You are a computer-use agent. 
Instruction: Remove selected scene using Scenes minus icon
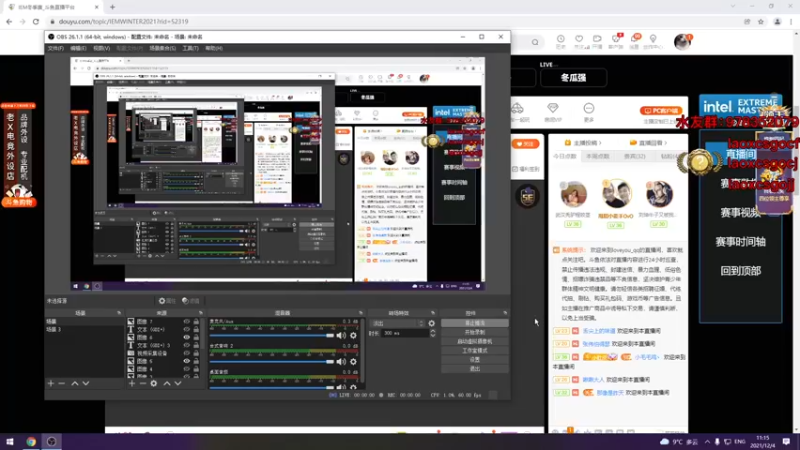coord(62,383)
